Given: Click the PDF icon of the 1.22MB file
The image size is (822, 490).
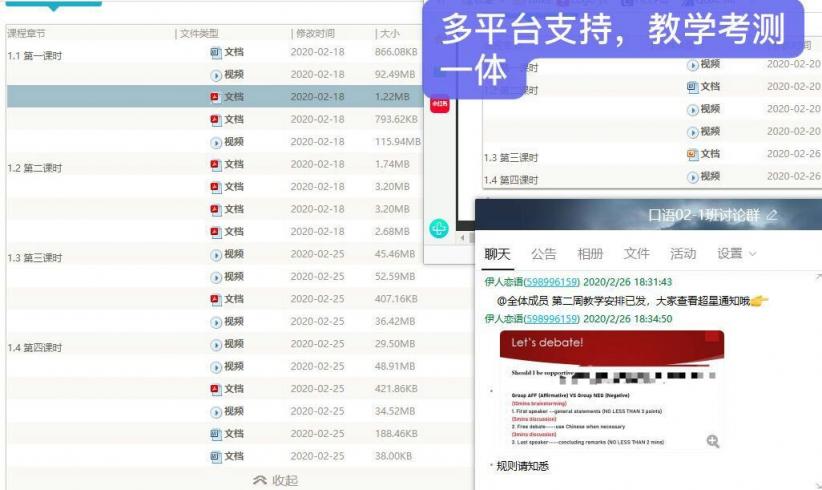Looking at the screenshot, I should [216, 97].
